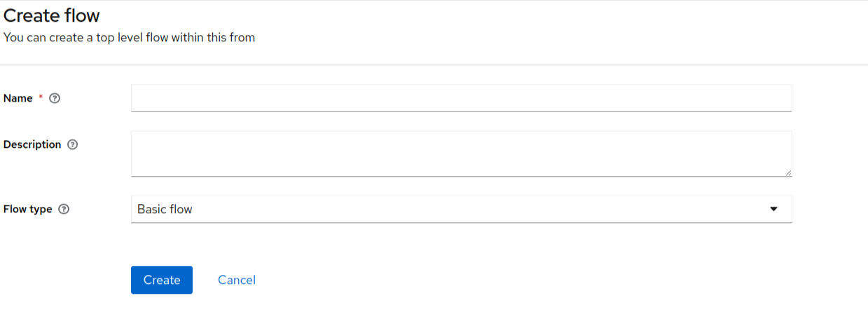The image size is (868, 317).
Task: Grab the Description textarea resize handle
Action: click(788, 173)
